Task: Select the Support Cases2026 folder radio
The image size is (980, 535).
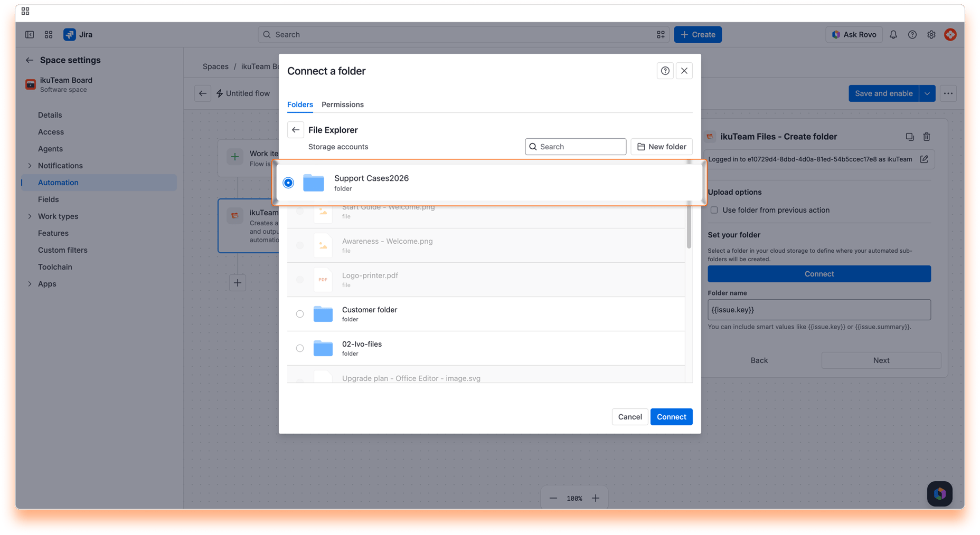Action: [288, 183]
